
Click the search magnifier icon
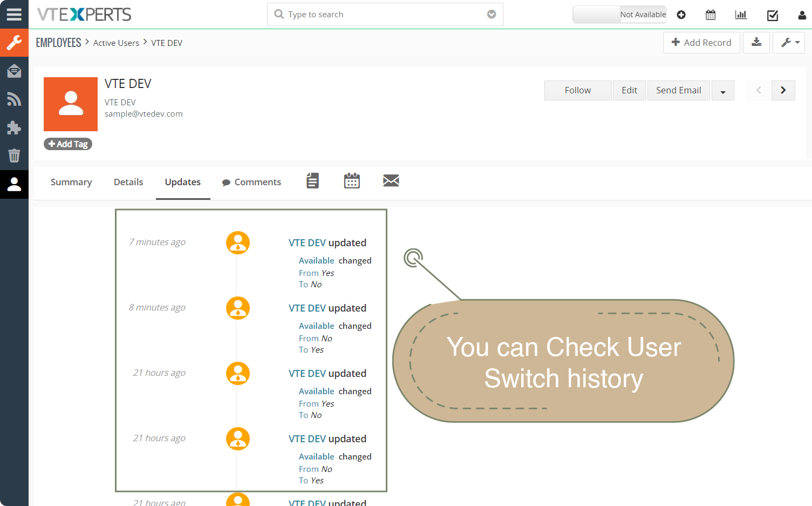[x=279, y=14]
